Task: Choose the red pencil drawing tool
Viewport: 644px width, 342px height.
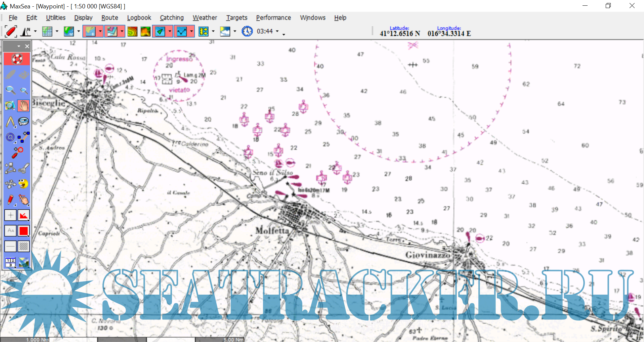Action: tap(10, 200)
